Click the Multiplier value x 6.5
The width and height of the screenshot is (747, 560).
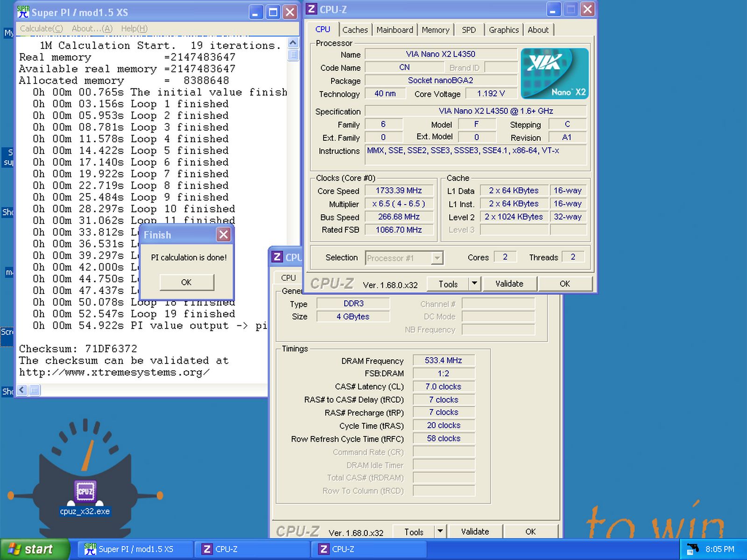tap(399, 203)
